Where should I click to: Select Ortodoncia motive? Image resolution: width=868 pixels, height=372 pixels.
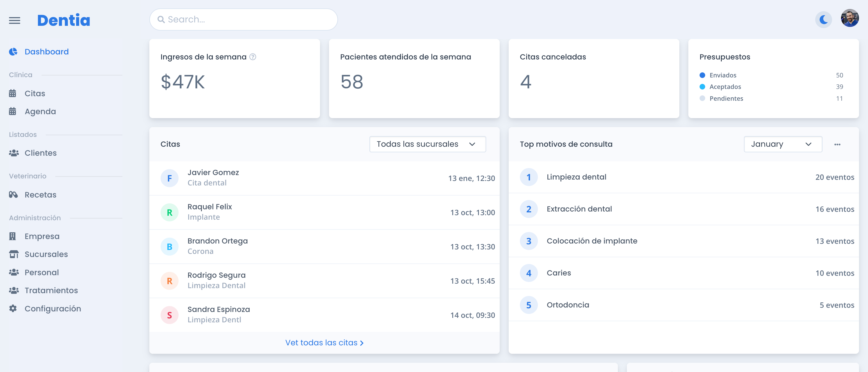[x=683, y=305]
